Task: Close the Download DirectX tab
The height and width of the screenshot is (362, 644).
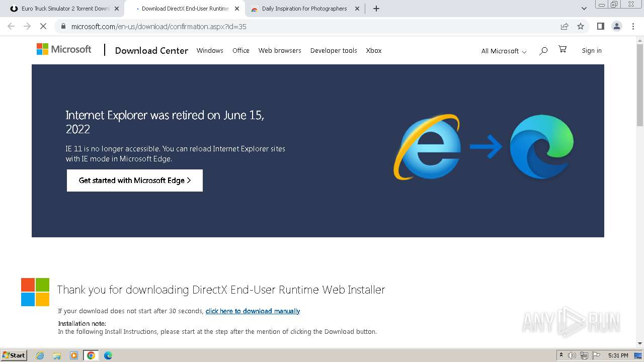Action: pos(237,9)
